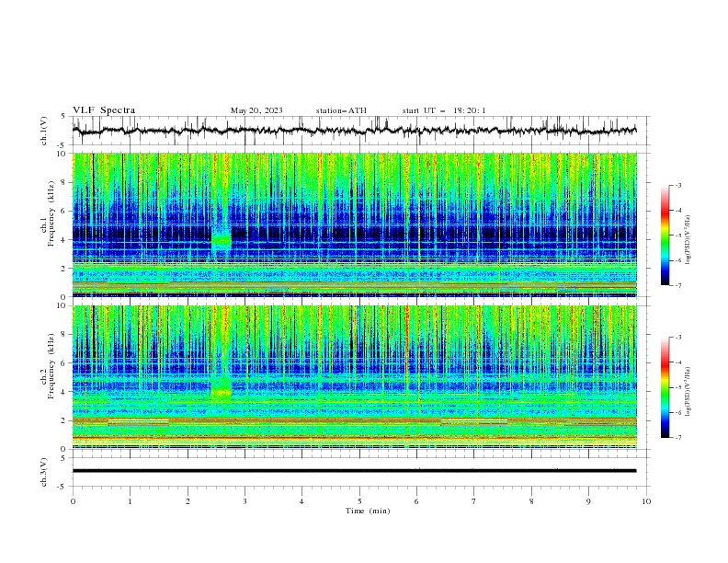
Task: Click the ch.1 voltage waveform trace
Action: click(355, 131)
